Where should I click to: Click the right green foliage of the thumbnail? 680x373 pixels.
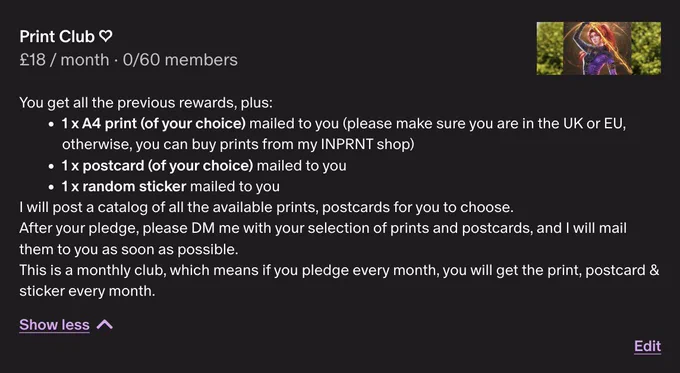point(646,49)
